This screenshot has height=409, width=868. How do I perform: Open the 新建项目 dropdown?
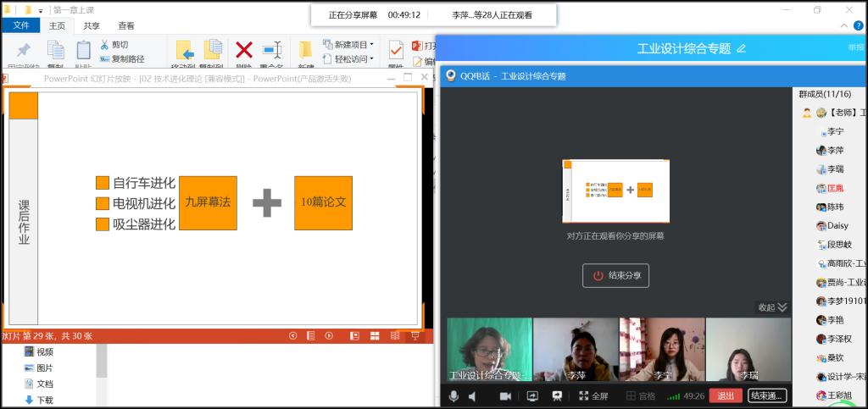pos(349,44)
